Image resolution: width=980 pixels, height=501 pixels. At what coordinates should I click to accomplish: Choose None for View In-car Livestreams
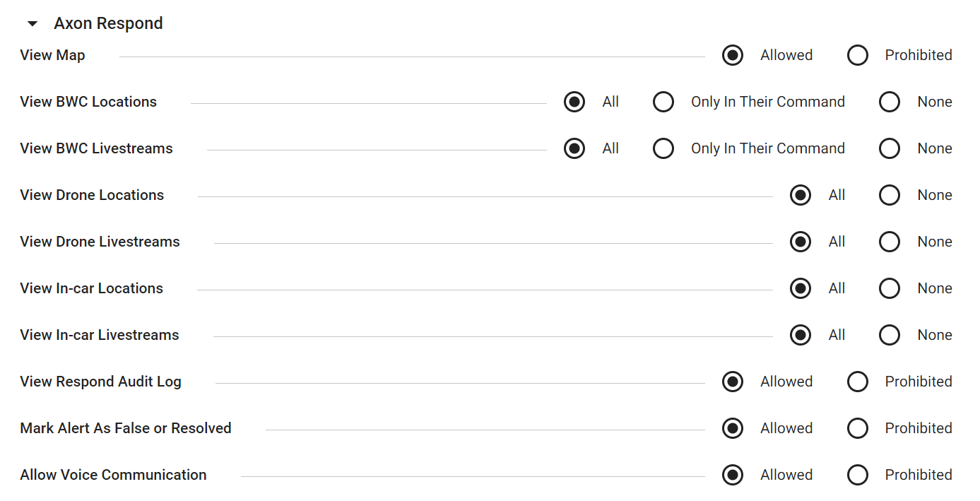pos(890,335)
